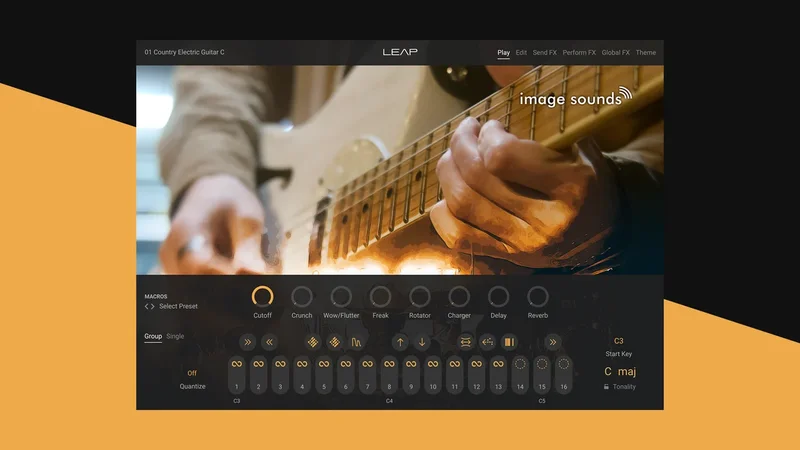800x450 pixels.
Task: Toggle looping on pad 3
Action: (x=280, y=364)
